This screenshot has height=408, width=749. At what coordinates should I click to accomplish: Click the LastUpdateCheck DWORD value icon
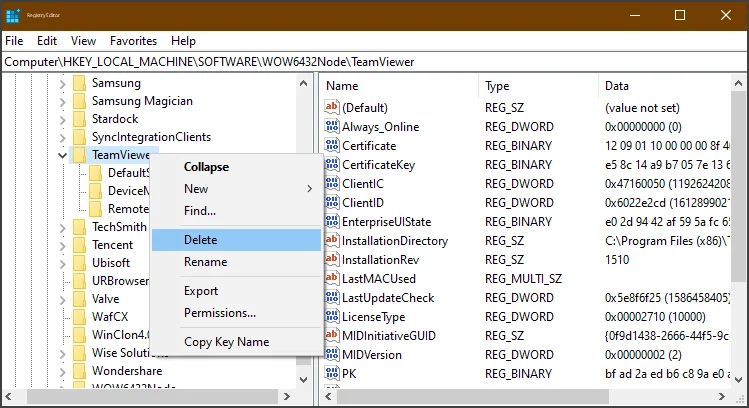[332, 297]
